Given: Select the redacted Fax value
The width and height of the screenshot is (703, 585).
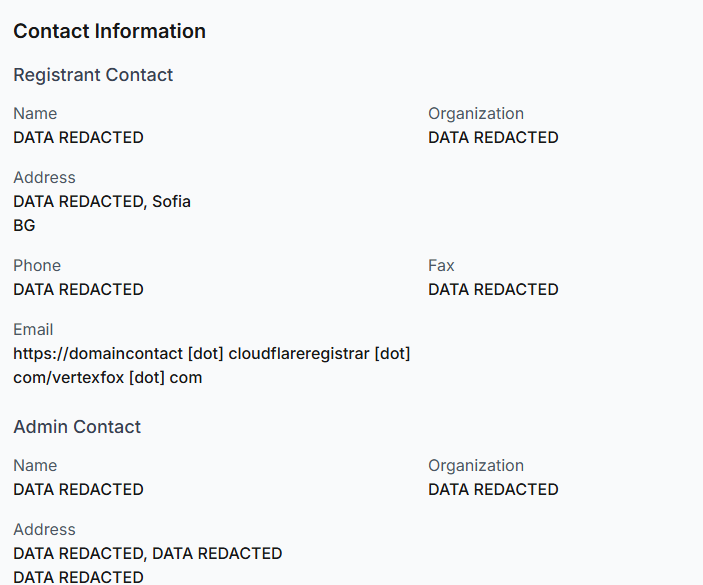Looking at the screenshot, I should 493,289.
